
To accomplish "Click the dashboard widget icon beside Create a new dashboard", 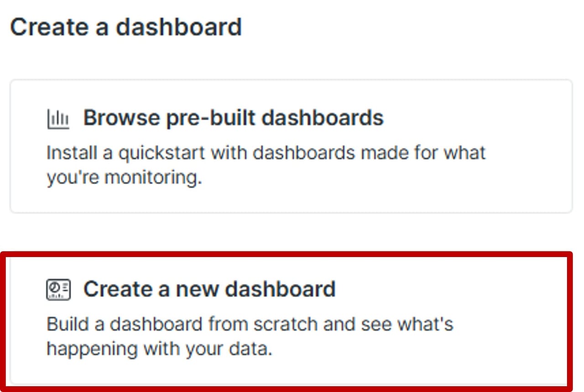I will click(x=58, y=290).
